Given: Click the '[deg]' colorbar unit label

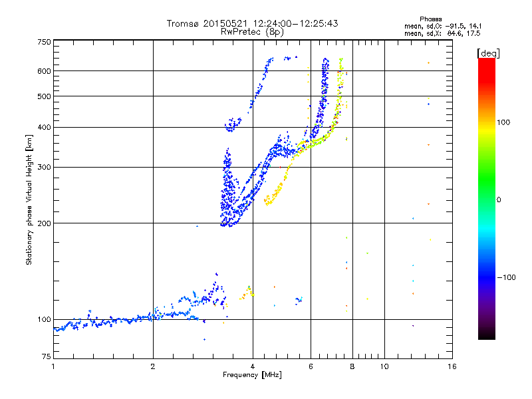Looking at the screenshot, I should 488,53.
